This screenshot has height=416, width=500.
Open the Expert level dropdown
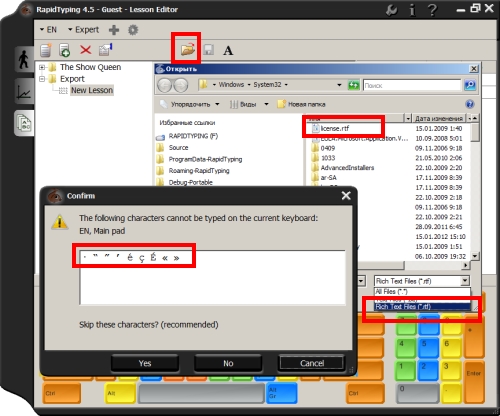(x=84, y=30)
